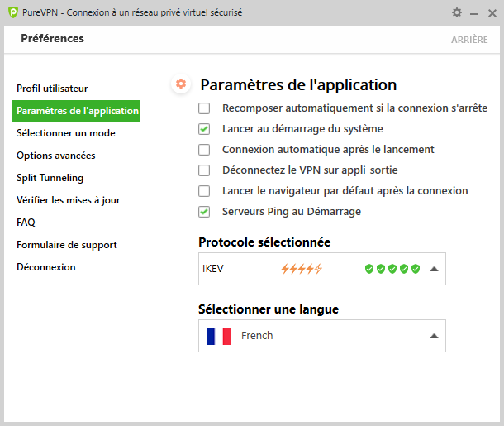Enable Connexion automatique après le lancement
This screenshot has width=504, height=426.
(204, 150)
